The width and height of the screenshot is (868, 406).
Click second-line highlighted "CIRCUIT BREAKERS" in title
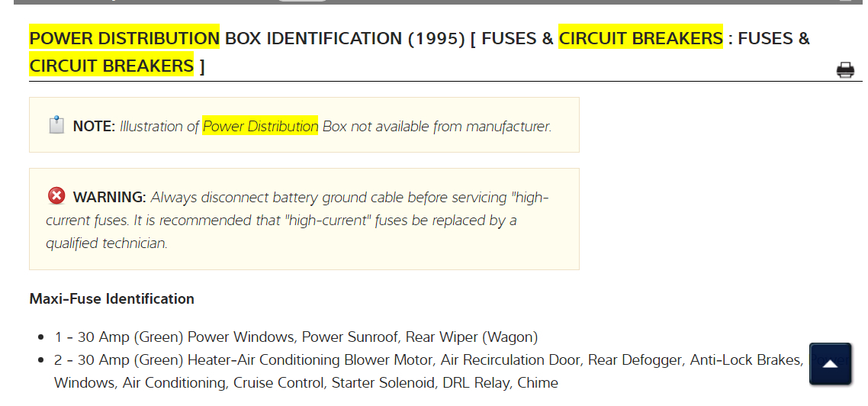point(111,66)
